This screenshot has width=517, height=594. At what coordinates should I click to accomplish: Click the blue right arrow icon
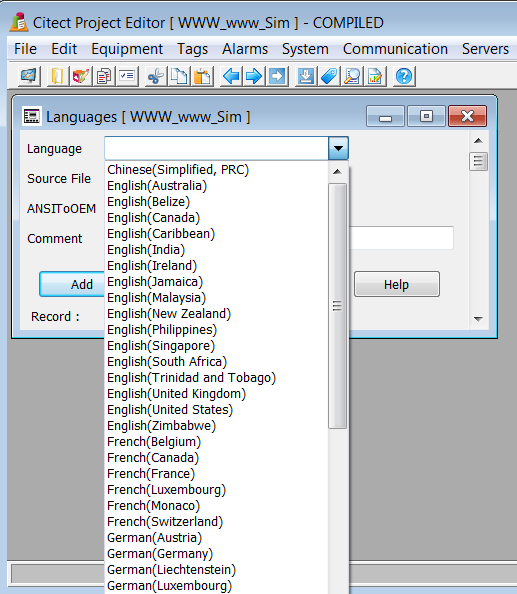[254, 76]
